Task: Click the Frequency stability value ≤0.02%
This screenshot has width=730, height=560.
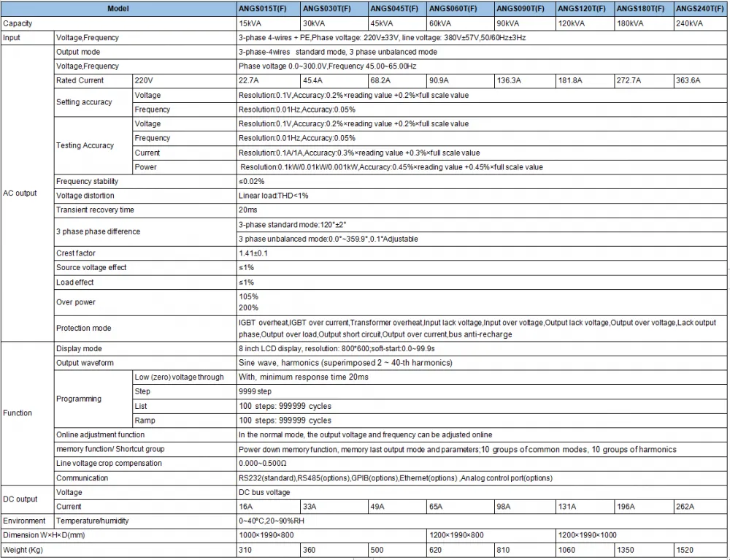Action: [251, 182]
